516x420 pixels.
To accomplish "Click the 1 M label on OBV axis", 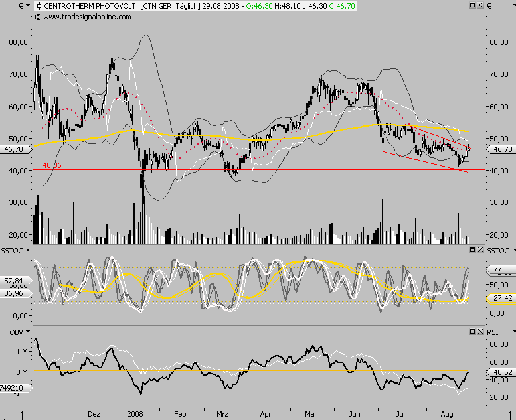I will 22,352.
